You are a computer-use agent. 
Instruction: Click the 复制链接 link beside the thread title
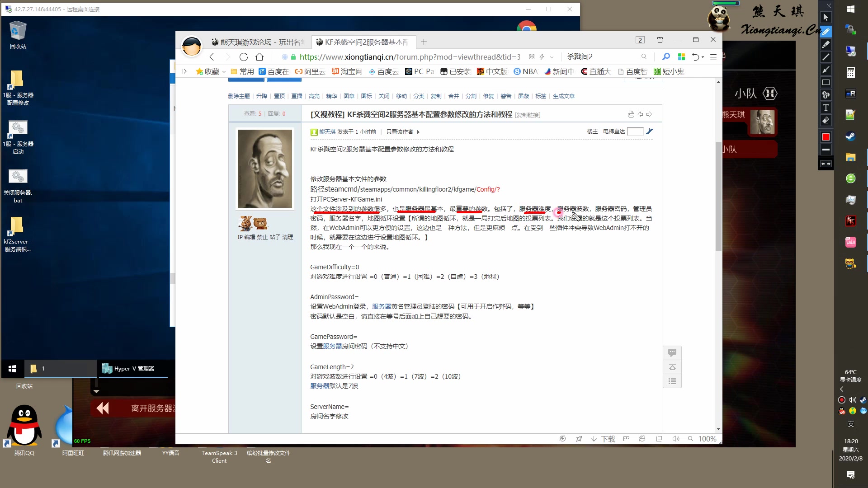[527, 115]
